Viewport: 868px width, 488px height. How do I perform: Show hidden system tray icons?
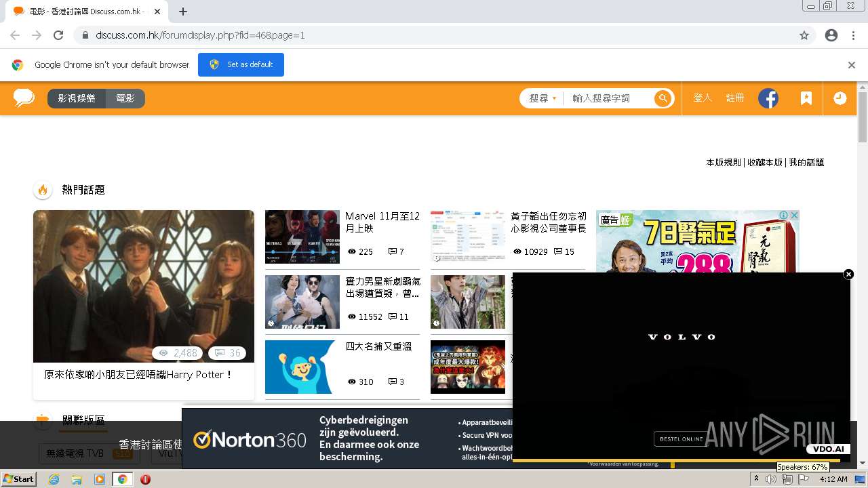coord(756,479)
